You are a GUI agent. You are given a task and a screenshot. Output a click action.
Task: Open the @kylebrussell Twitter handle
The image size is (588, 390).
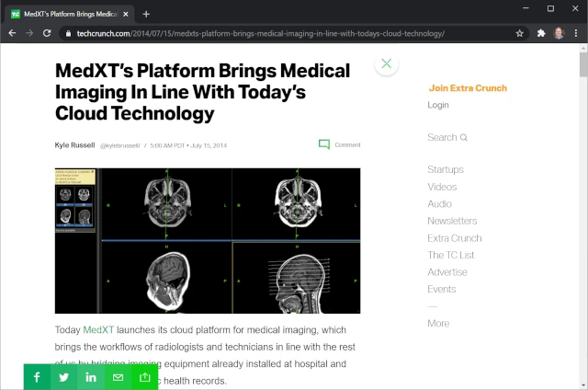(120, 145)
